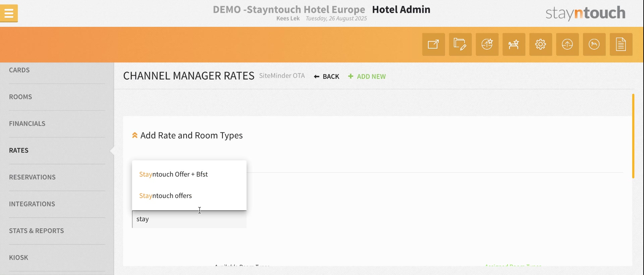This screenshot has height=275, width=644.
Task: Click the user name Kees Lek
Action: (288, 18)
